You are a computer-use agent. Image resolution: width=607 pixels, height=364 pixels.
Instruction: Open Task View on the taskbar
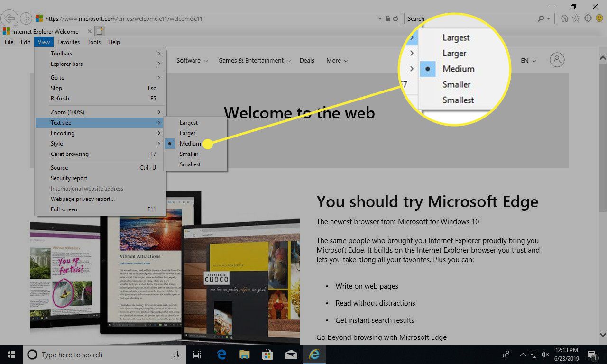197,355
